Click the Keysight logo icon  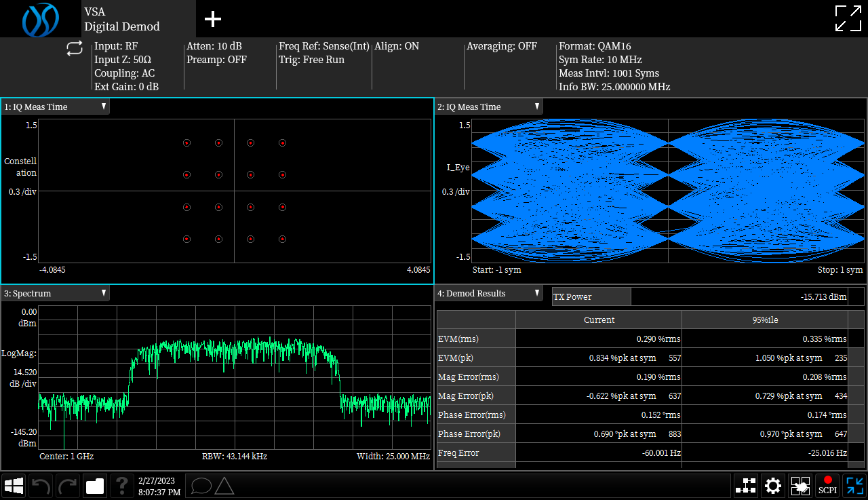pos(41,19)
